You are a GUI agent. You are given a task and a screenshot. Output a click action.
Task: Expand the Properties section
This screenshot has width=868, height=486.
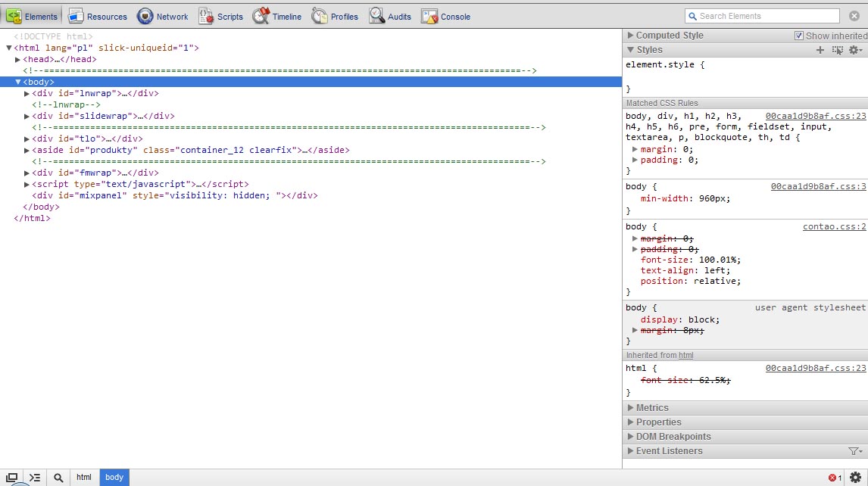pyautogui.click(x=630, y=422)
